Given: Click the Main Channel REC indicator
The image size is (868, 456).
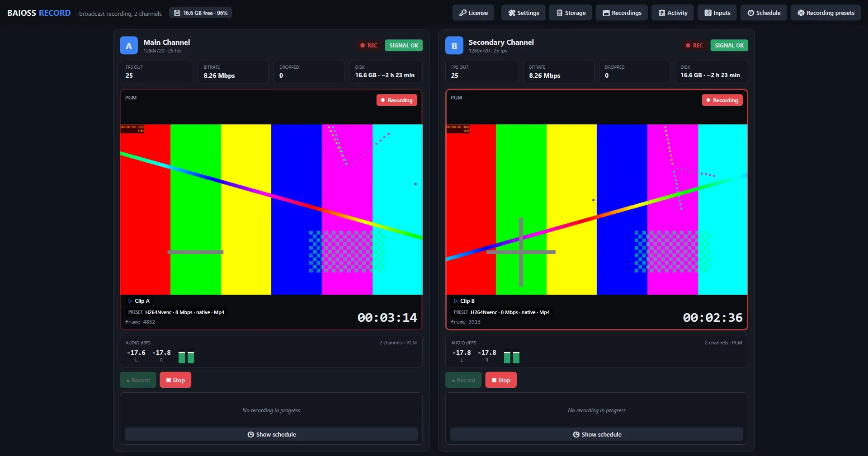Looking at the screenshot, I should pos(368,45).
